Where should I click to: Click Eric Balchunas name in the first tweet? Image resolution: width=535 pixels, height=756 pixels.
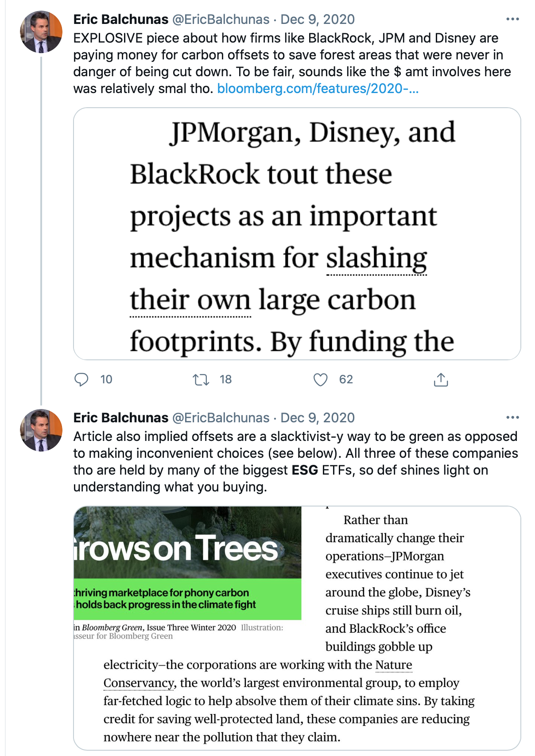[x=121, y=19]
